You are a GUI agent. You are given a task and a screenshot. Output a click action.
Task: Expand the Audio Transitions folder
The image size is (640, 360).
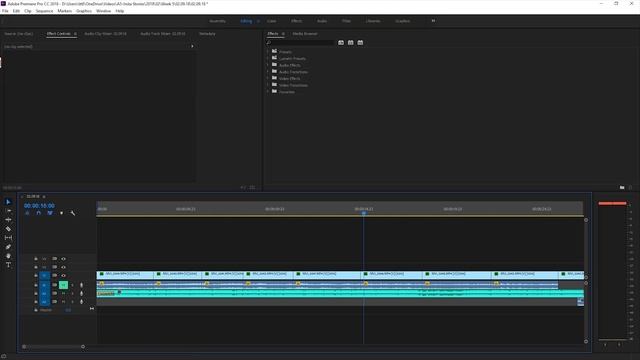tap(268, 72)
